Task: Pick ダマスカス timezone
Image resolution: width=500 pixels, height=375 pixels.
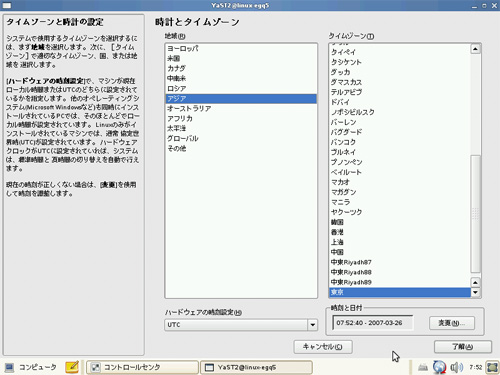Action: pyautogui.click(x=400, y=82)
